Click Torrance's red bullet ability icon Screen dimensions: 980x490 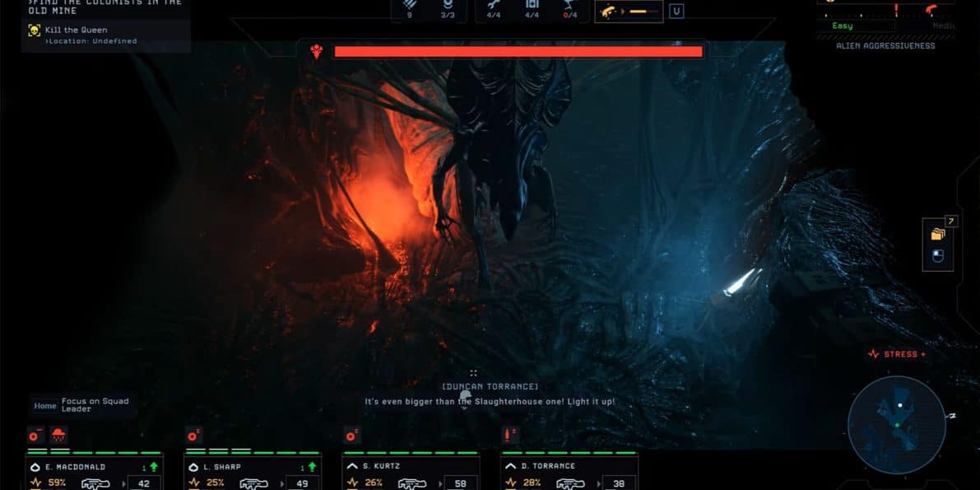[x=510, y=435]
